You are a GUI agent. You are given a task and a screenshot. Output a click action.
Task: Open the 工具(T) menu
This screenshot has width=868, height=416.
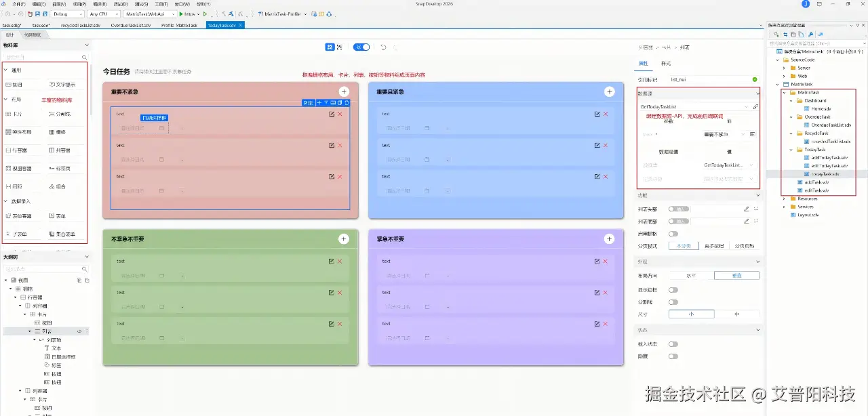coord(161,3)
